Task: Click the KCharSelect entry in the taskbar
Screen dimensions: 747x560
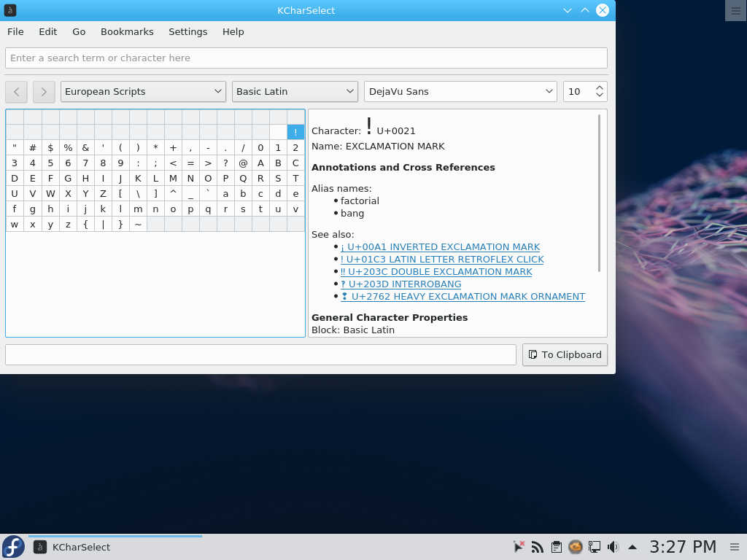Action: [115, 547]
